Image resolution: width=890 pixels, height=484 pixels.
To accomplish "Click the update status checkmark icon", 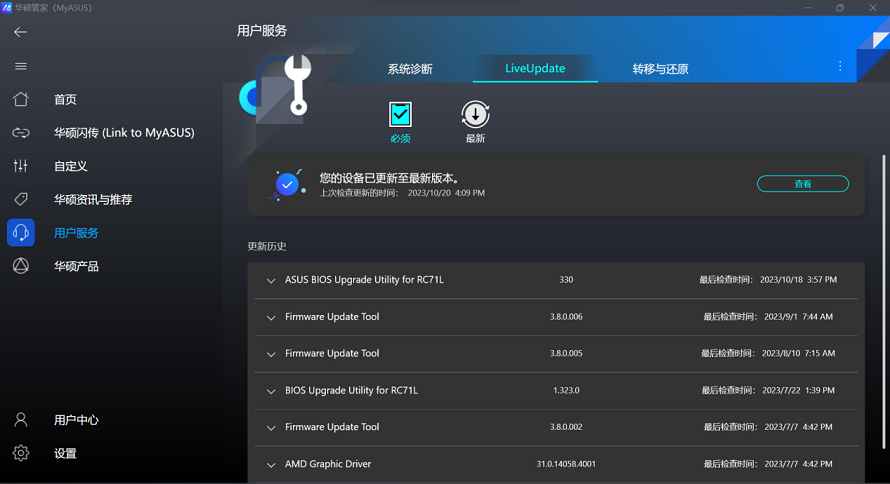I will tap(287, 184).
